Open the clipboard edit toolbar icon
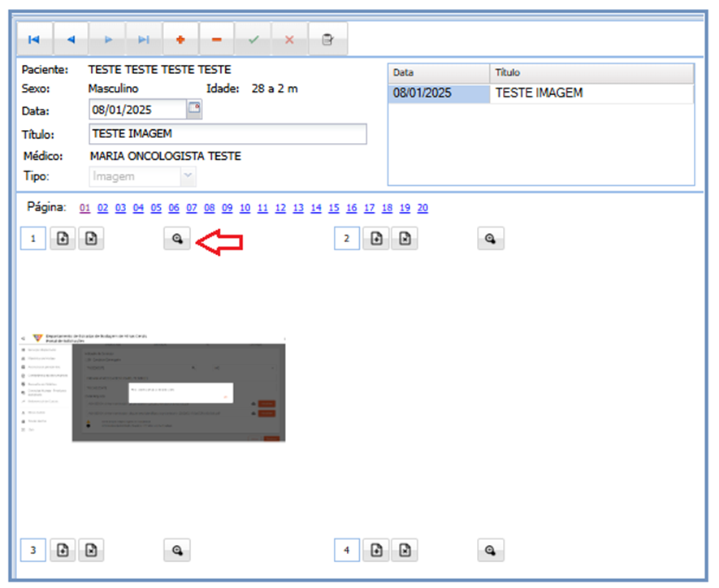 [328, 40]
